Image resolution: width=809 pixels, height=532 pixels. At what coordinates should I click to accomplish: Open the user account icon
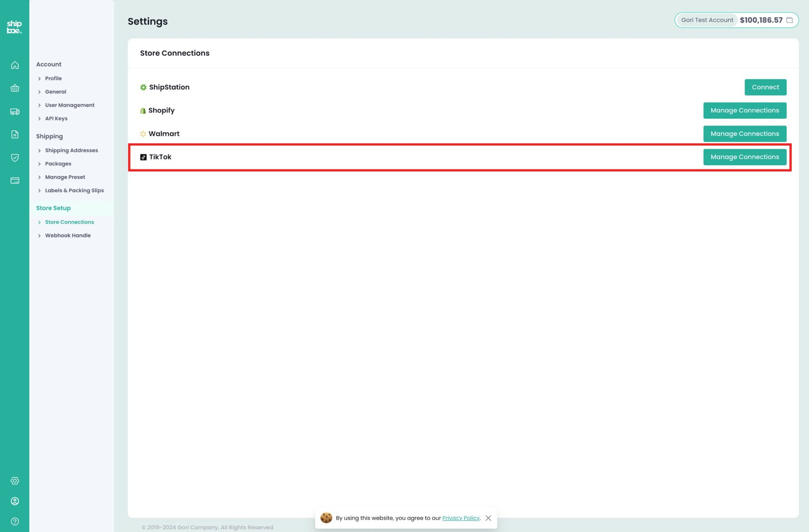pos(15,501)
